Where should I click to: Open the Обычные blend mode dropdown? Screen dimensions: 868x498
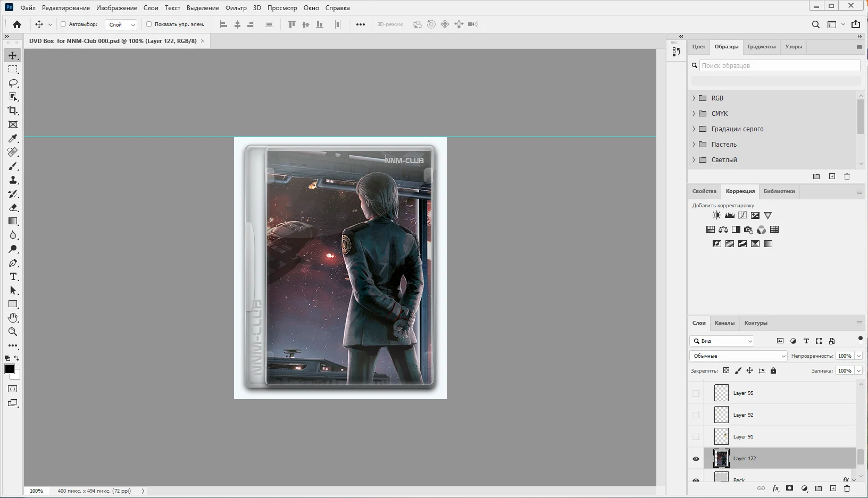click(738, 356)
